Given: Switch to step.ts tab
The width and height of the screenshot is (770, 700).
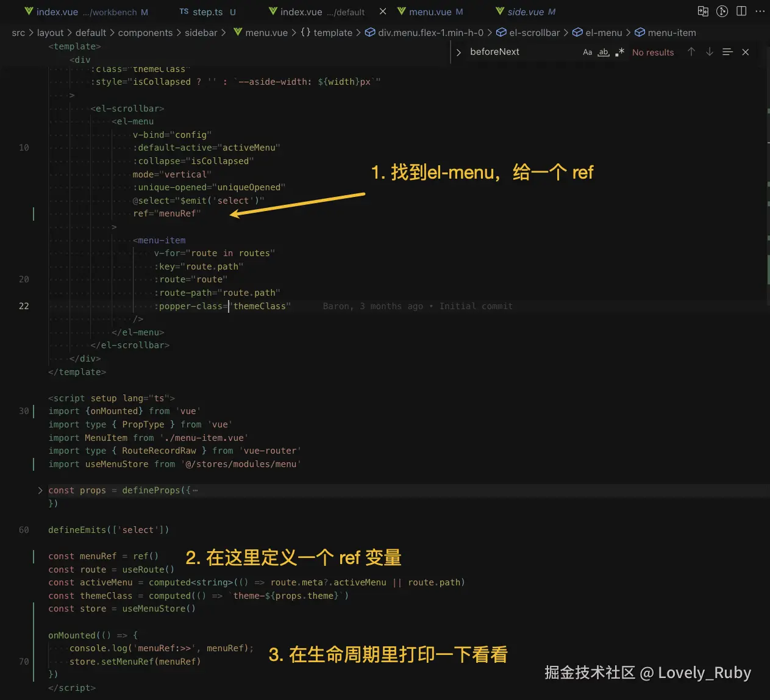Looking at the screenshot, I should click(x=207, y=12).
